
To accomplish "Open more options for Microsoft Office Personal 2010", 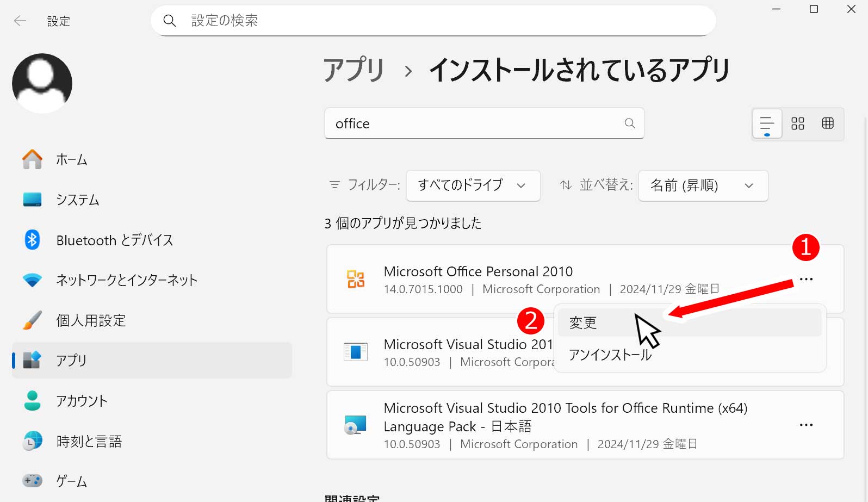I will (806, 280).
